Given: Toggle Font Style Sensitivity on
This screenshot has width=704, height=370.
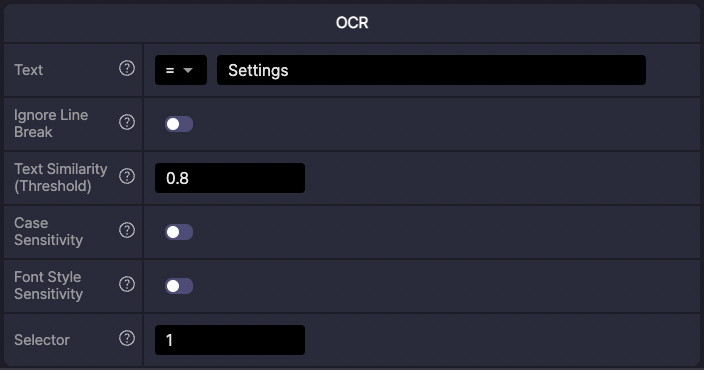Looking at the screenshot, I should [179, 286].
